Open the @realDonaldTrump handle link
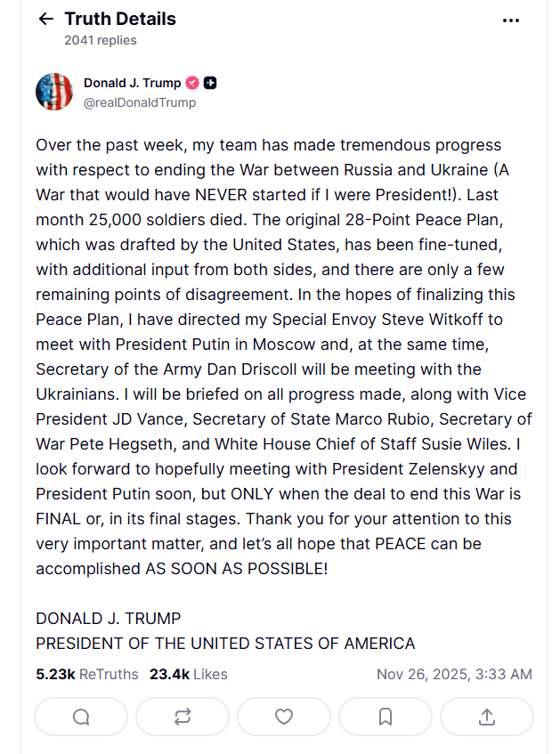 pos(140,102)
